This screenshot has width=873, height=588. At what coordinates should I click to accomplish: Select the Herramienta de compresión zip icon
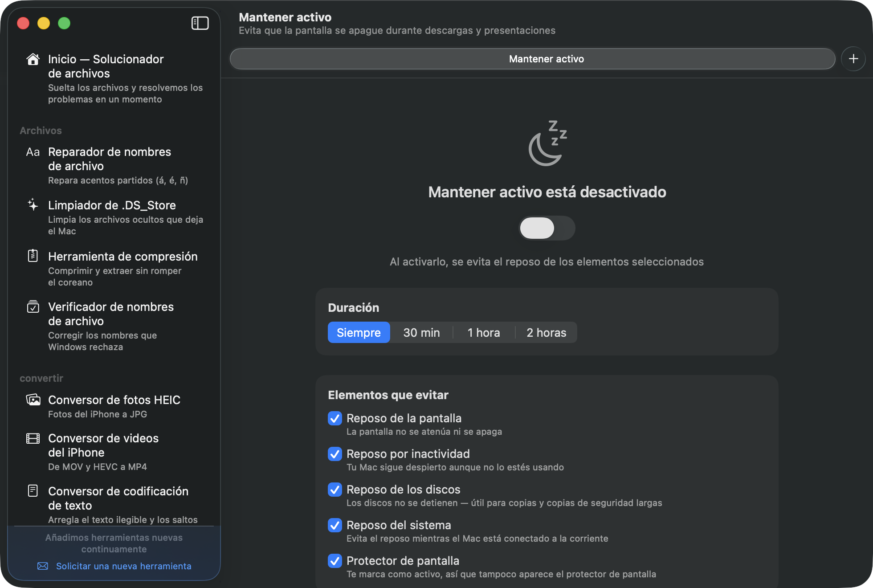tap(33, 256)
